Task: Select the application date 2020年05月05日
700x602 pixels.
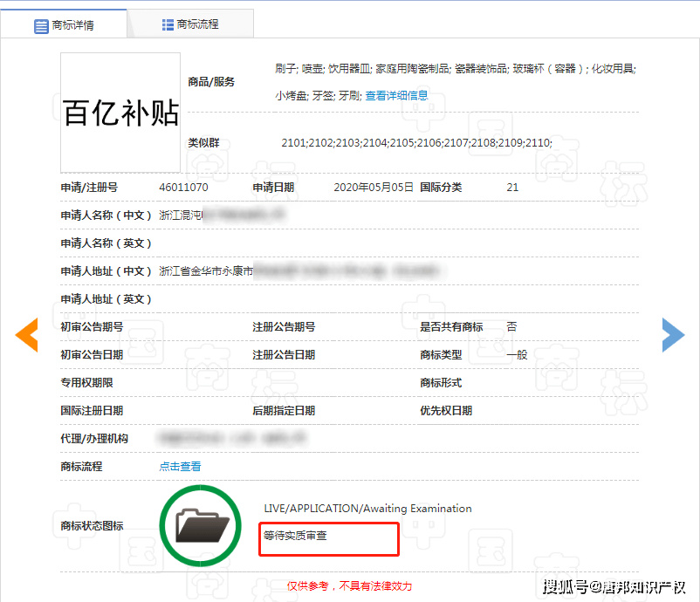Action: (x=374, y=188)
